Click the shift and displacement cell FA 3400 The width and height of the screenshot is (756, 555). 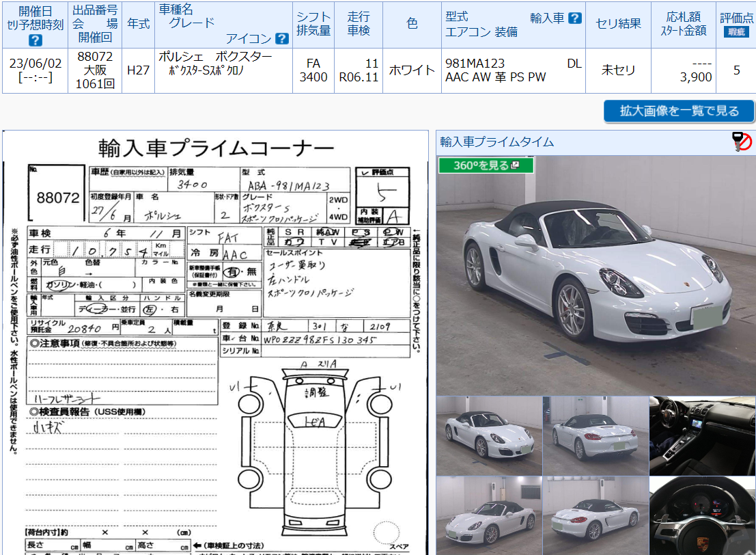coord(313,70)
